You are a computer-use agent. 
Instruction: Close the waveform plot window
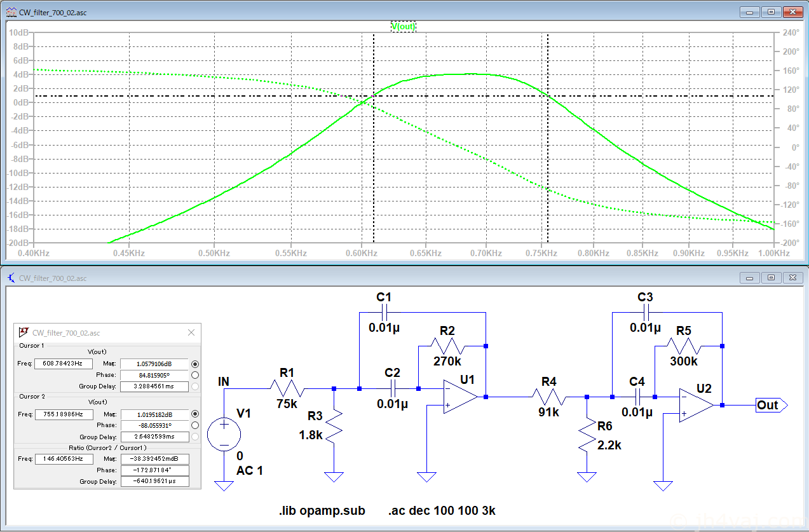pos(792,11)
